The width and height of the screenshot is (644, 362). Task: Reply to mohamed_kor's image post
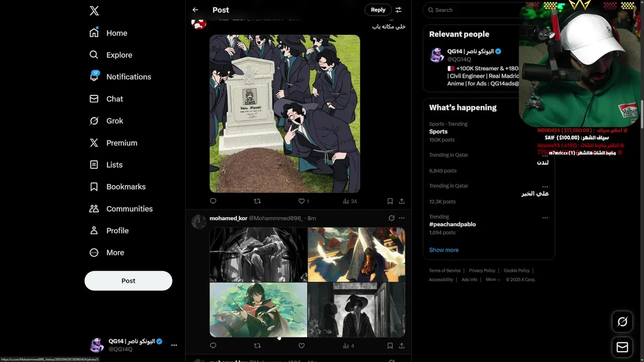click(x=213, y=346)
